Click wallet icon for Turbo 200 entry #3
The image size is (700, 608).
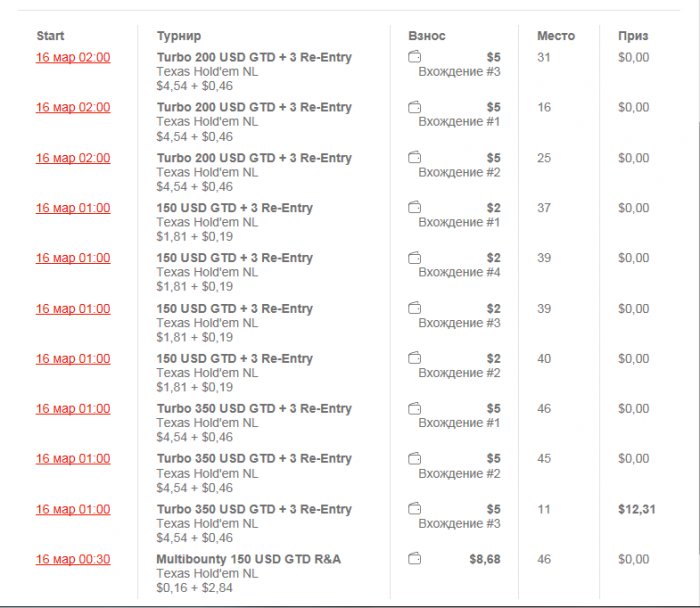415,57
